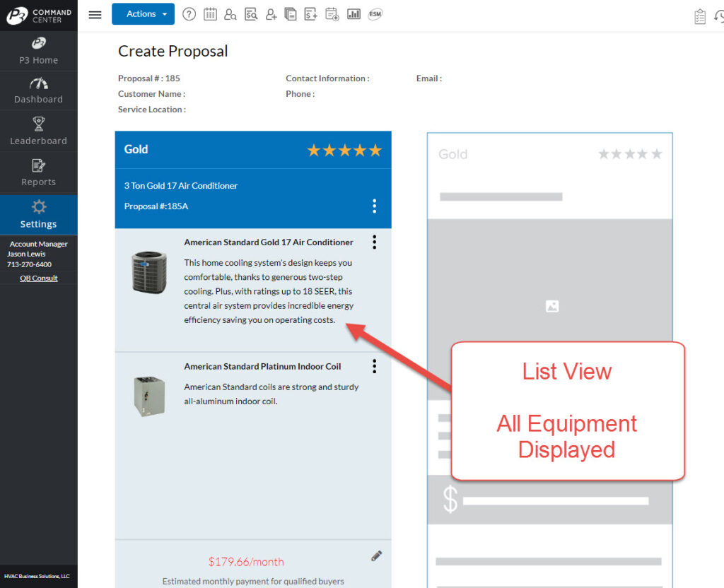Open the kebab menu for Platinum Indoor Coil
Image resolution: width=724 pixels, height=588 pixels.
[x=374, y=366]
